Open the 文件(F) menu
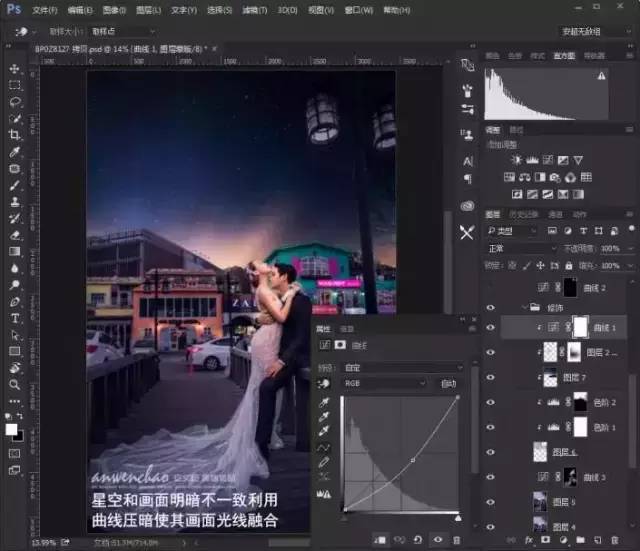Screen dimensions: 640x551 [x=45, y=10]
